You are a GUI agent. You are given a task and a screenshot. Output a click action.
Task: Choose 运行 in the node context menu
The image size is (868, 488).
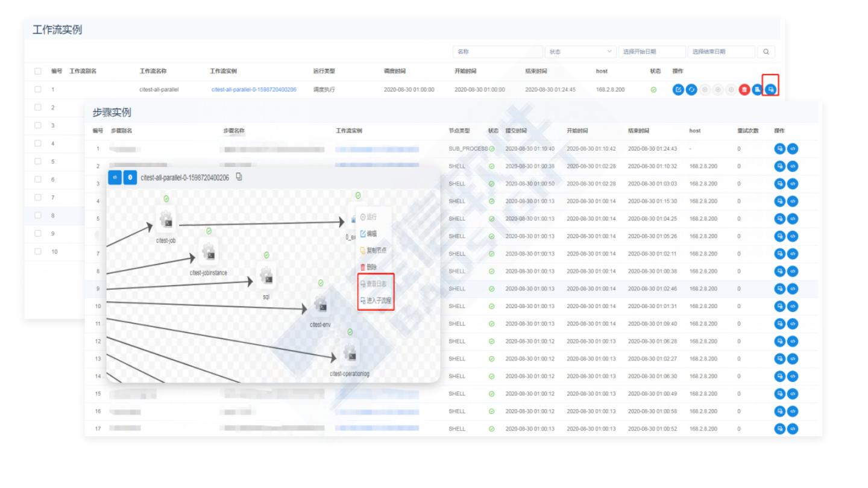(x=368, y=217)
